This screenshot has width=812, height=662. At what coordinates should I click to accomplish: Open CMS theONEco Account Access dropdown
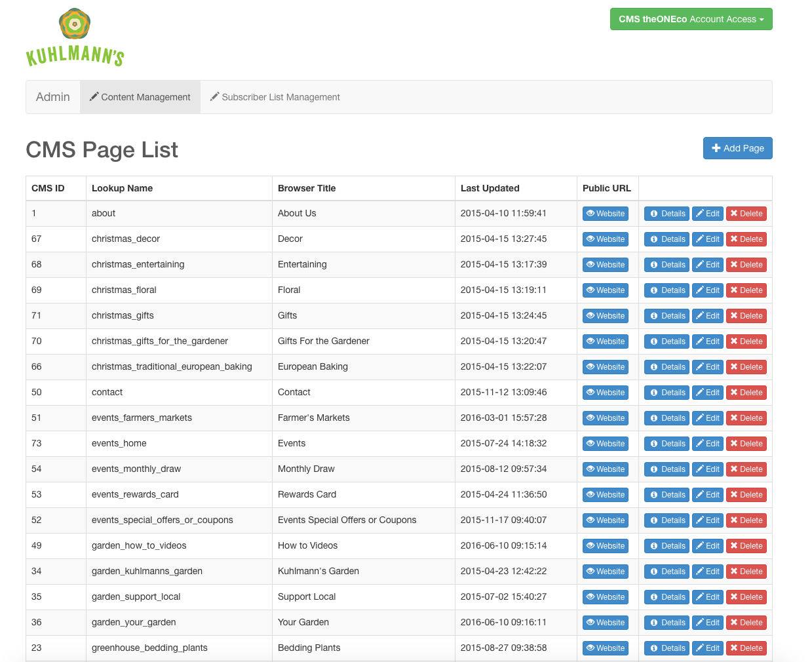(691, 19)
